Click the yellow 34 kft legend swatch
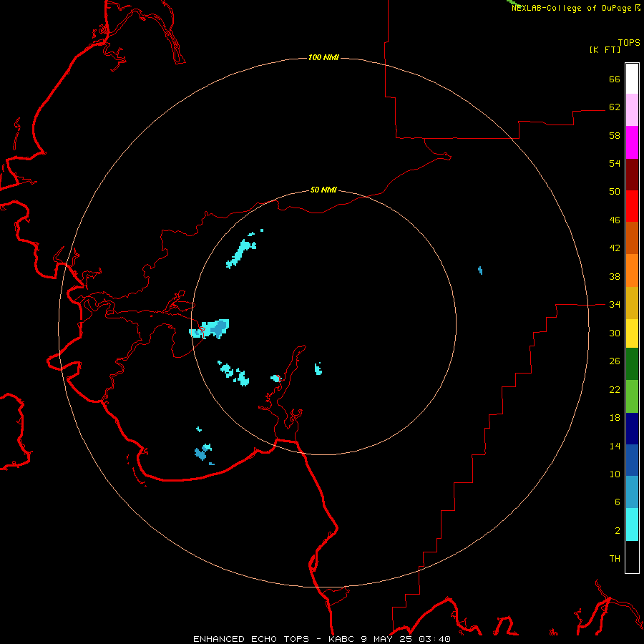The width and height of the screenshot is (644, 644). (x=632, y=333)
